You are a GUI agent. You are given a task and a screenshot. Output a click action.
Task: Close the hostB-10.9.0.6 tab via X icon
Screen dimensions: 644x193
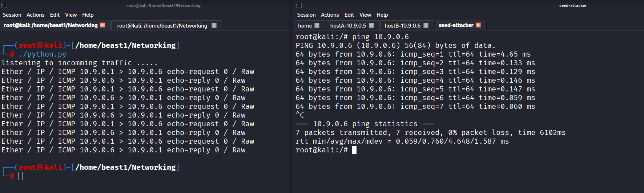point(426,25)
